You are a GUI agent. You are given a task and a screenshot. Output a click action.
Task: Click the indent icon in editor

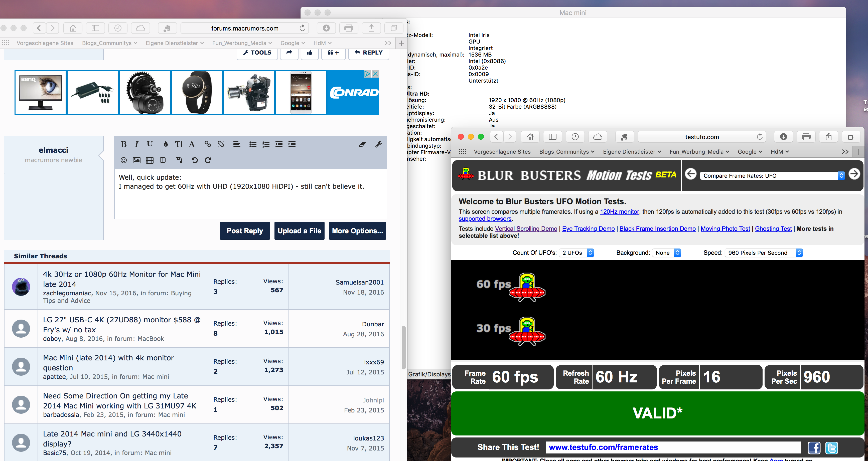292,144
